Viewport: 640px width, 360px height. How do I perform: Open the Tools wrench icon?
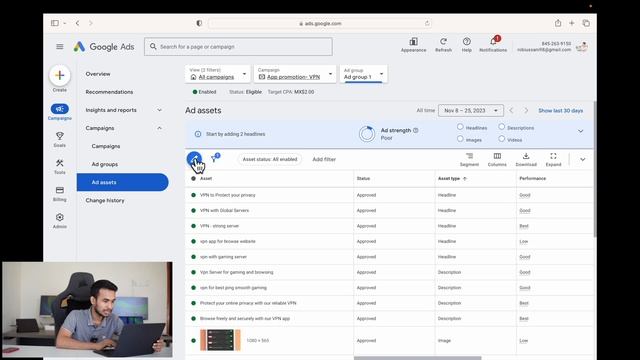coord(60,163)
